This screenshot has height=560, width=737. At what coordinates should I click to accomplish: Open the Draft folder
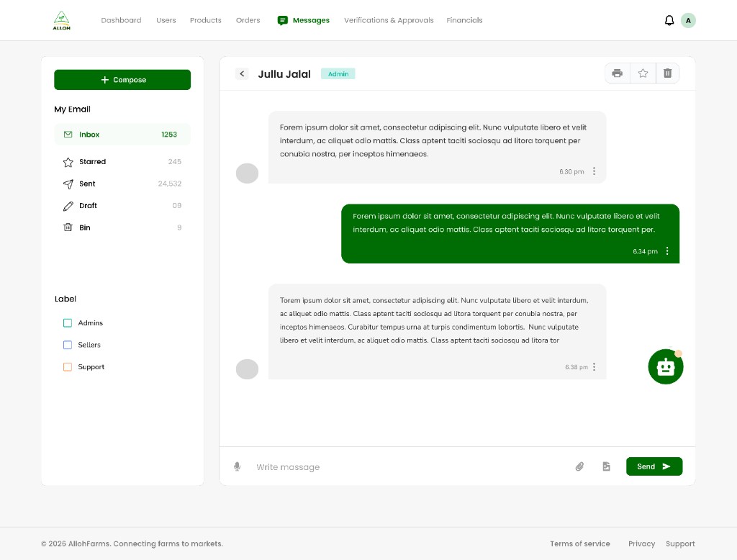pyautogui.click(x=122, y=205)
